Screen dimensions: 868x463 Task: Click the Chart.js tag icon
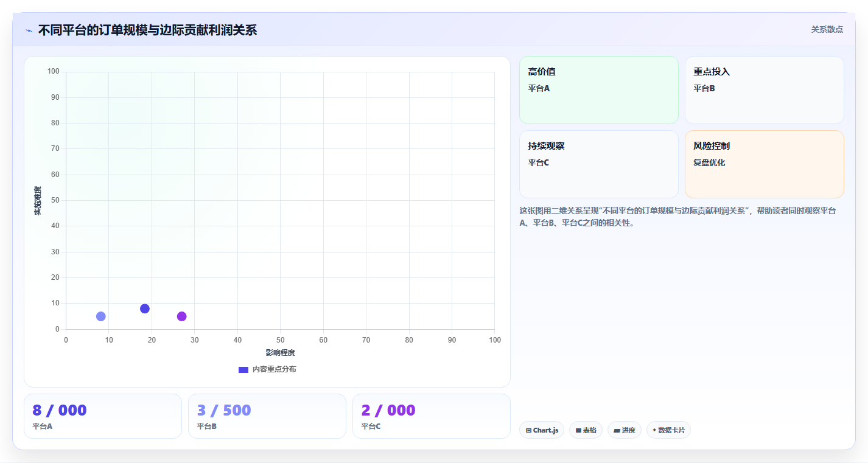pyautogui.click(x=528, y=431)
